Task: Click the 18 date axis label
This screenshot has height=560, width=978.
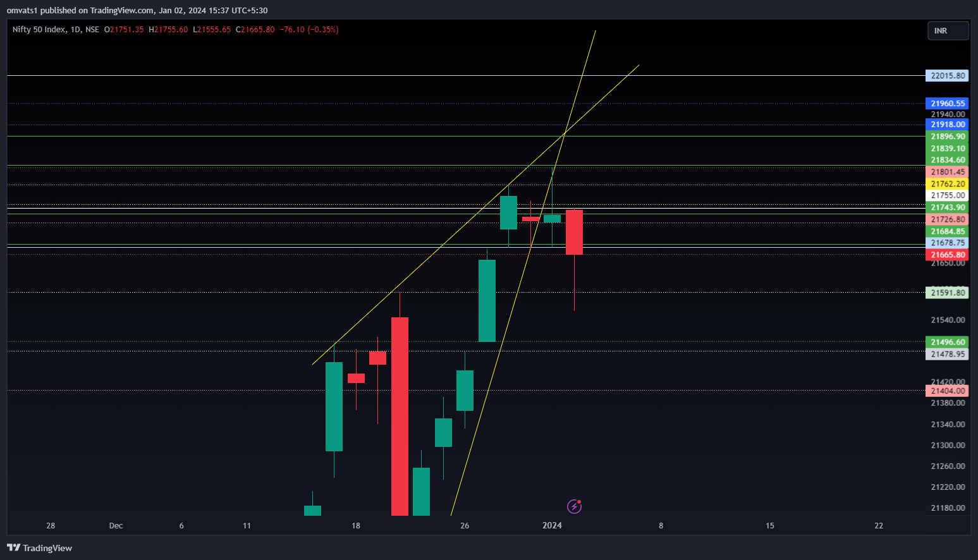Action: click(x=356, y=525)
